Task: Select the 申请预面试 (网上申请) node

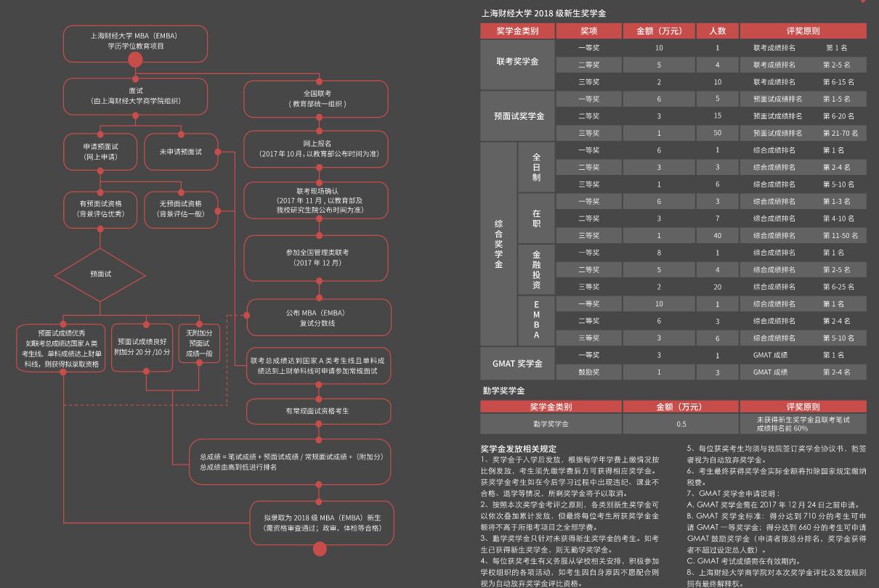Action: point(100,152)
